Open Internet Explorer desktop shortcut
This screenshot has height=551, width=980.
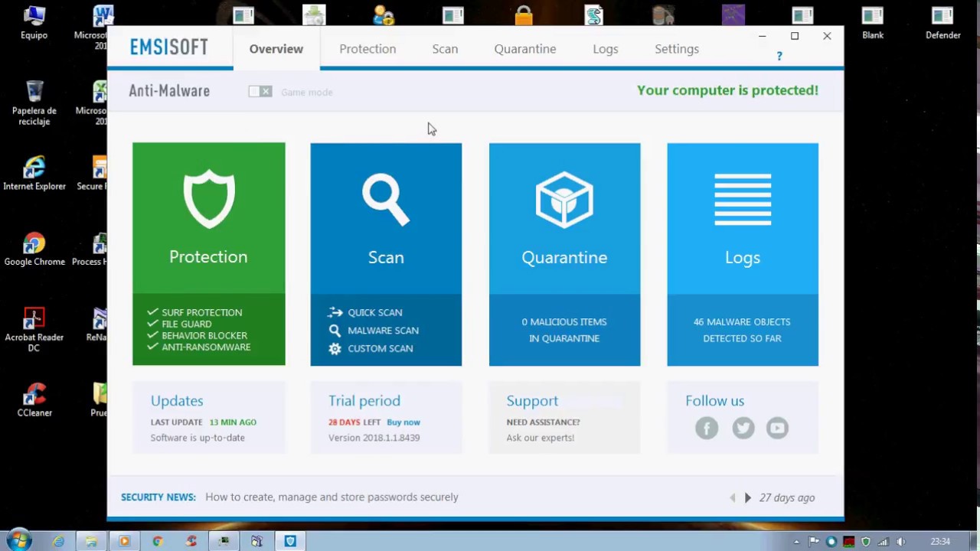tap(34, 174)
